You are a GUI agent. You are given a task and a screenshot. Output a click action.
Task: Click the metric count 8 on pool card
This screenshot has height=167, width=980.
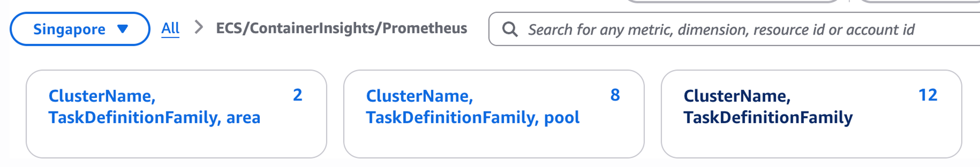[615, 95]
